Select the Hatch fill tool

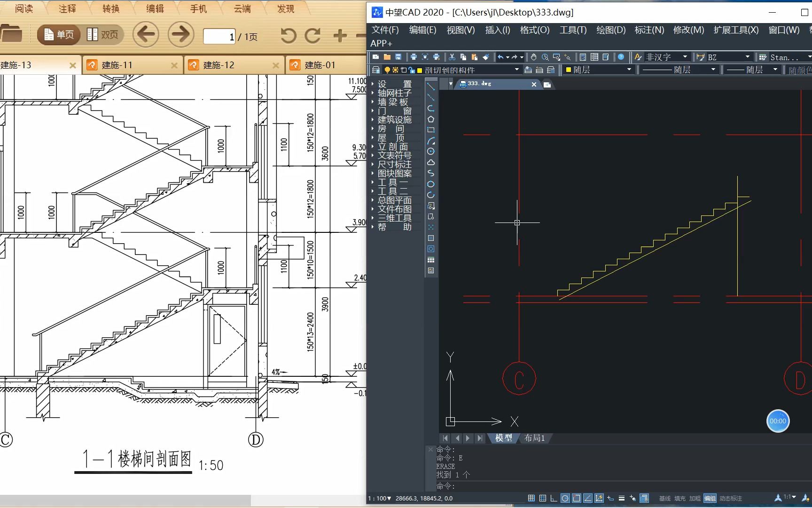pyautogui.click(x=431, y=238)
